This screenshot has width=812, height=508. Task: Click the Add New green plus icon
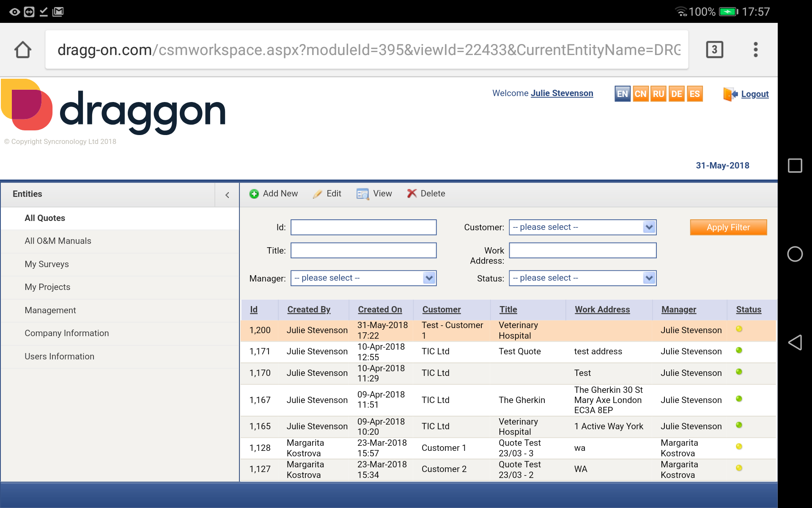(x=254, y=194)
